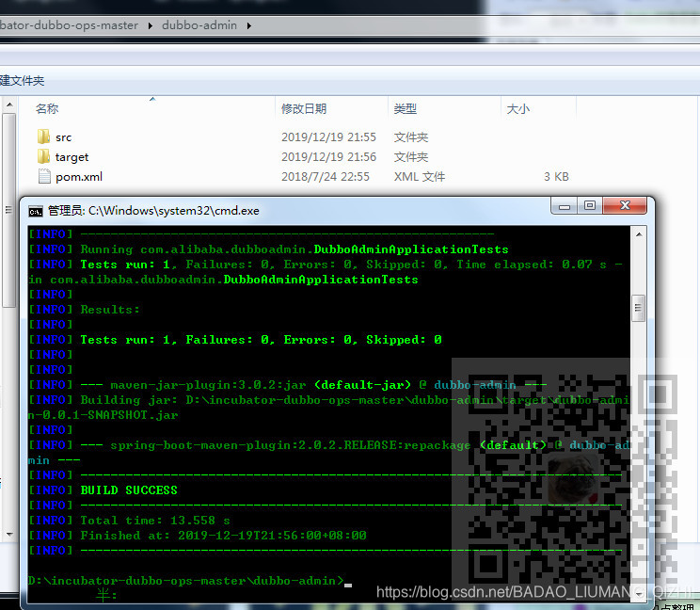
Task: Maximize the cmd.exe window
Action: 590,206
